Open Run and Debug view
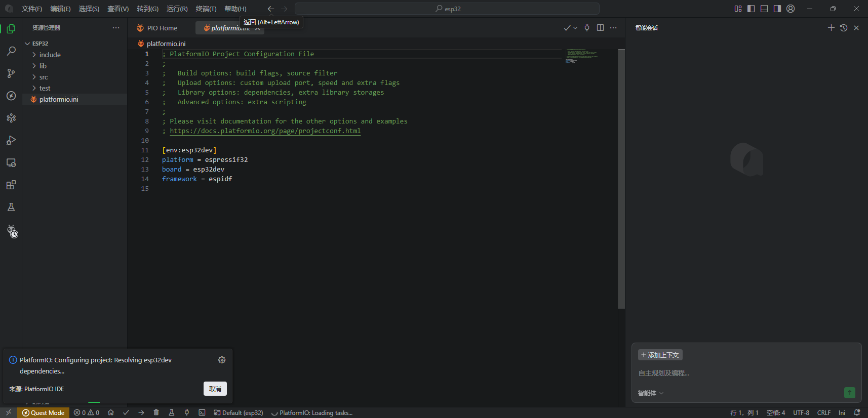Screen dimensions: 868x418 (11, 140)
